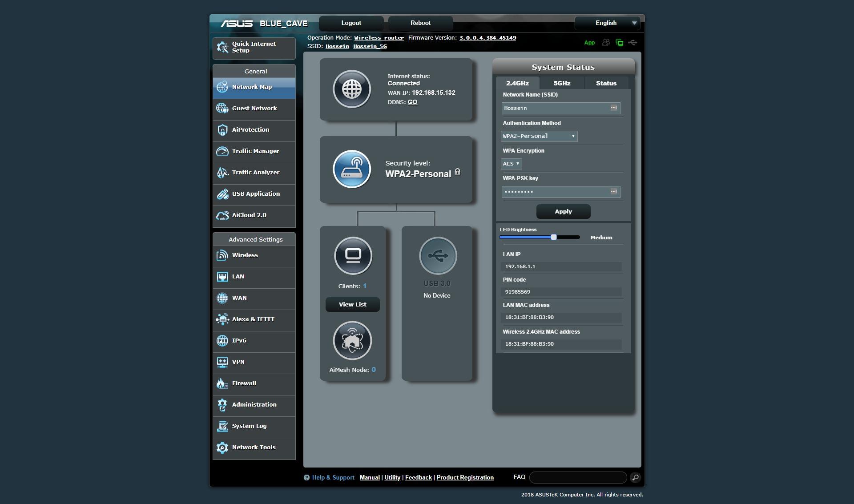
Task: Click the green LAN connection status icon
Action: point(619,42)
